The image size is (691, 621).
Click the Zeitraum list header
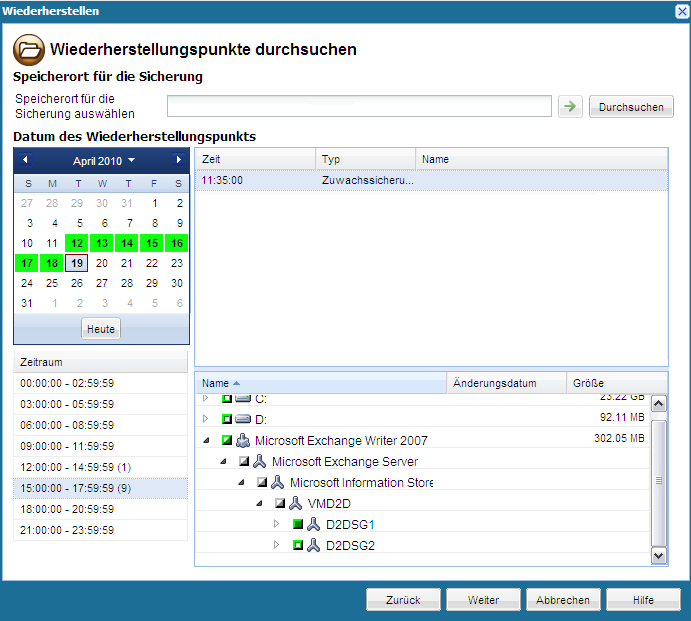point(100,362)
